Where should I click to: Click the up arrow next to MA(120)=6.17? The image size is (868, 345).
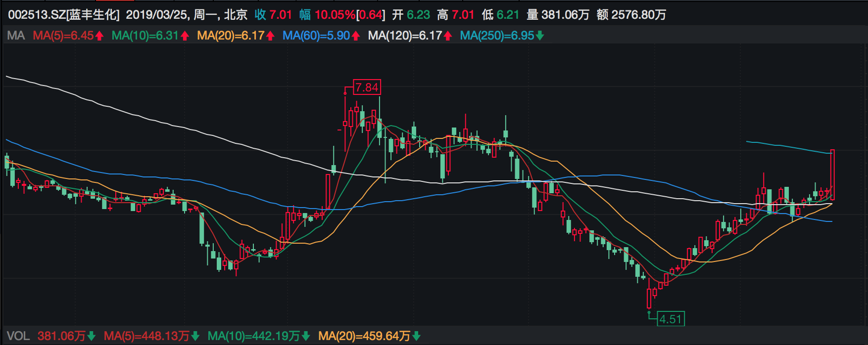pyautogui.click(x=448, y=36)
